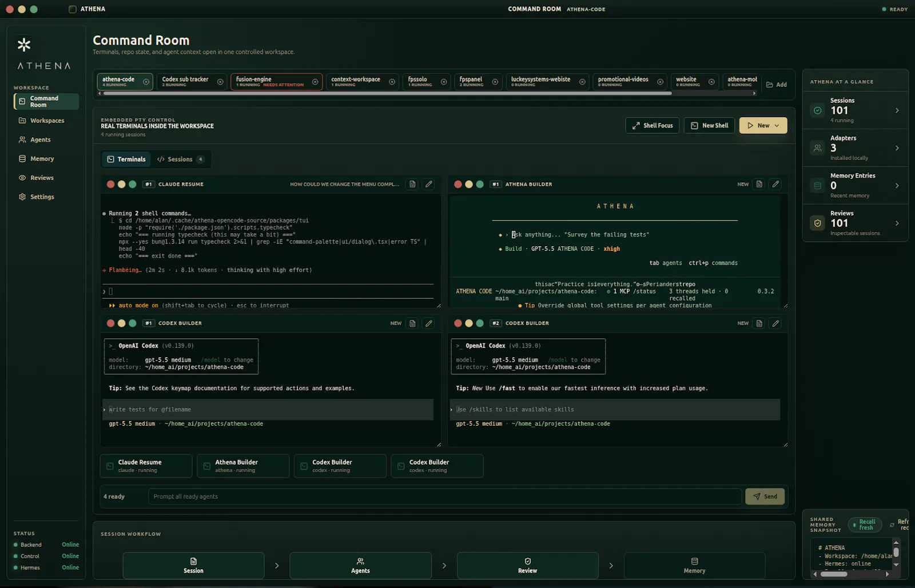Close the Codex sub tracker tab
Screen dimensions: 915x588
point(220,82)
